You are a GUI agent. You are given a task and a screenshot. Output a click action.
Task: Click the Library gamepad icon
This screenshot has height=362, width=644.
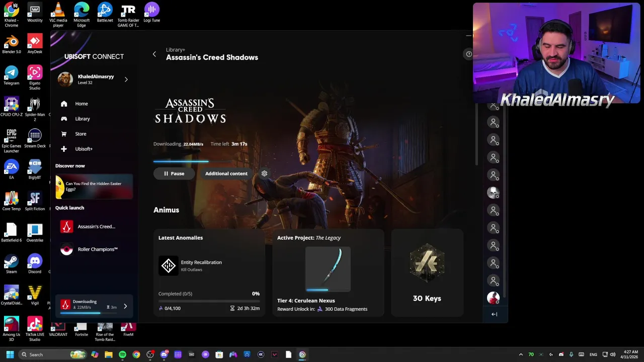pos(64,119)
